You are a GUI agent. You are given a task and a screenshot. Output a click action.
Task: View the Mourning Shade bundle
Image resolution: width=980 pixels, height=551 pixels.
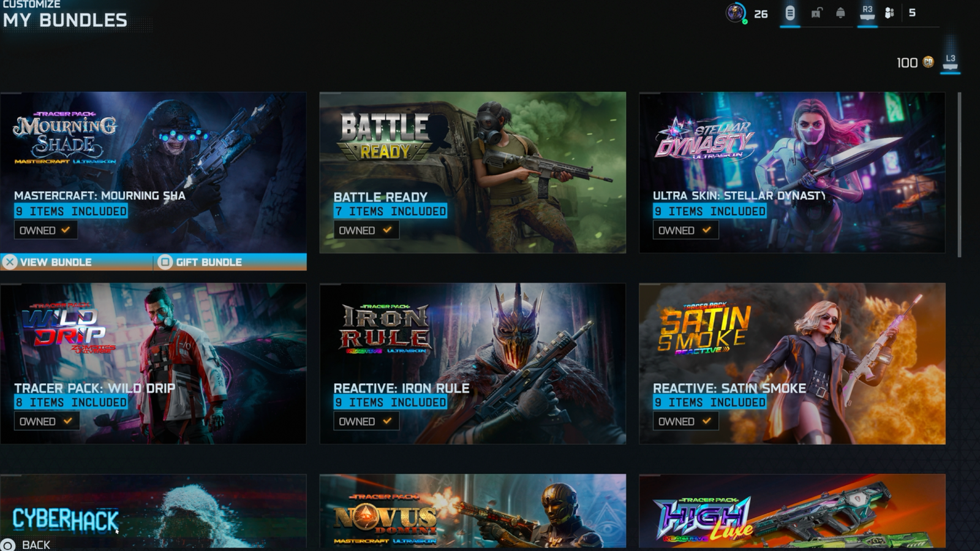click(77, 262)
